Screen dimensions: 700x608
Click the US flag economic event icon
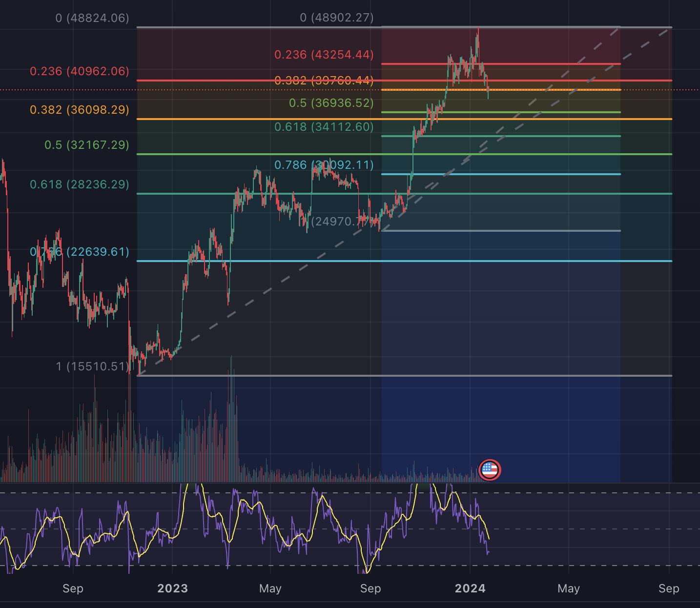tap(490, 470)
